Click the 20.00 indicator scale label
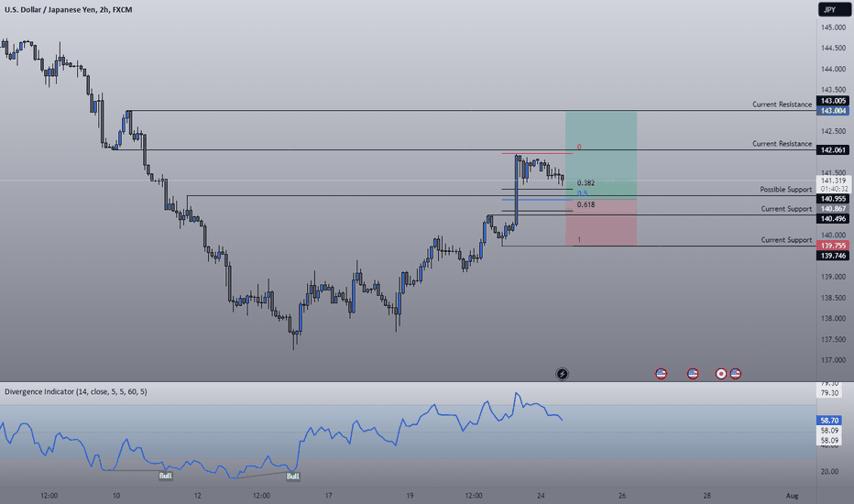Image resolution: width=854 pixels, height=504 pixels. click(829, 472)
